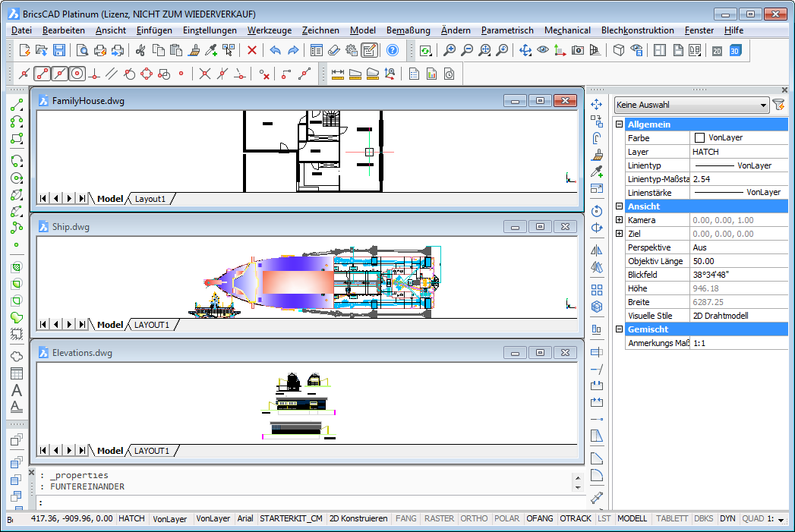Activate the Pan (four-arrow) tool in top toolbar
The image size is (795, 532).
tap(525, 50)
